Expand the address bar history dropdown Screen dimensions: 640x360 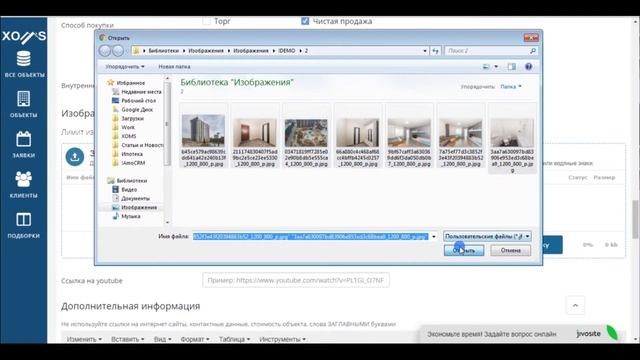point(425,51)
